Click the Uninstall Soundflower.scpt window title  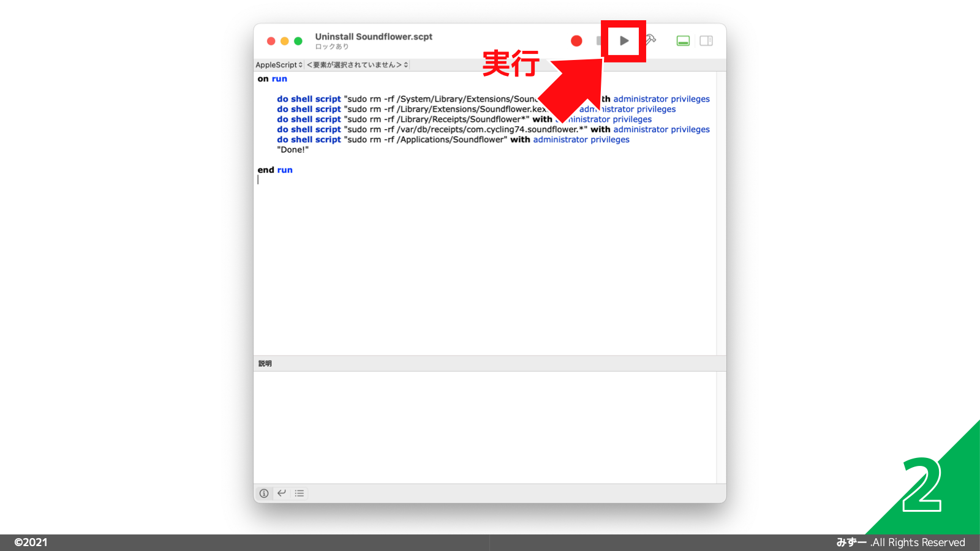coord(374,37)
